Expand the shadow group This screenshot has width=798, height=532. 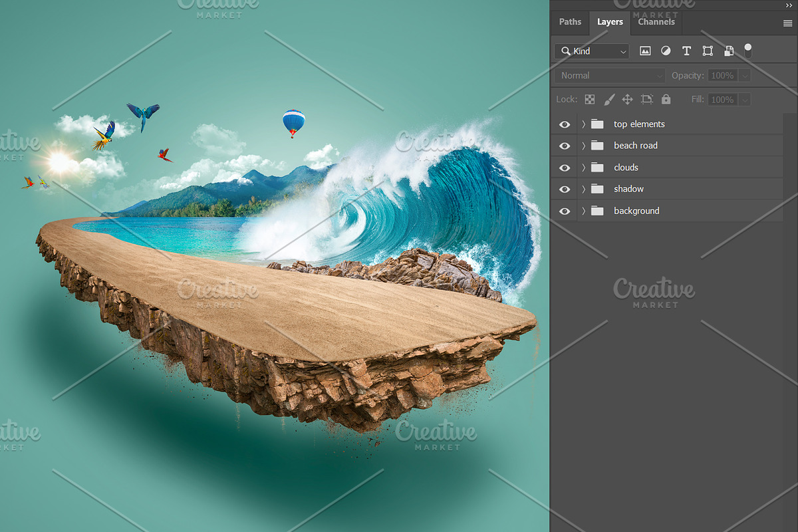[x=583, y=189]
